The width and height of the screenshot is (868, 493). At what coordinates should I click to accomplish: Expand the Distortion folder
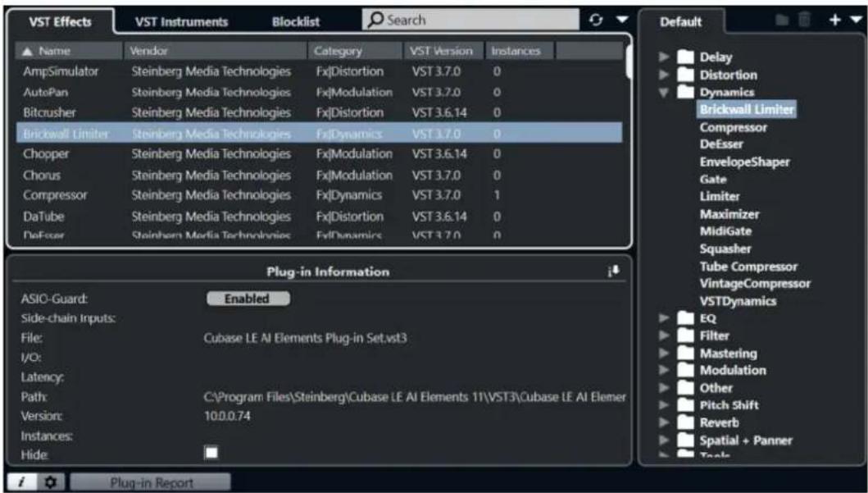coord(664,75)
